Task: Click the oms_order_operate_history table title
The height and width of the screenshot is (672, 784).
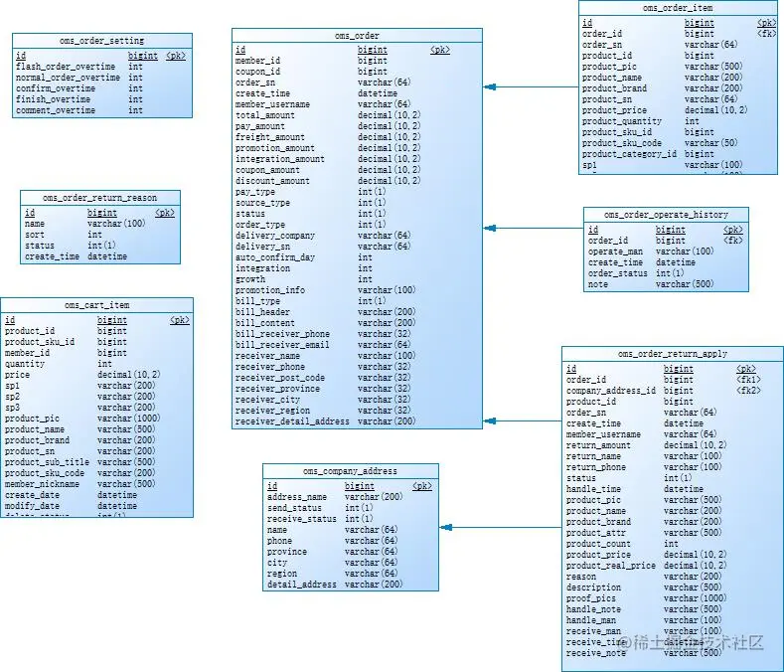Action: click(666, 214)
